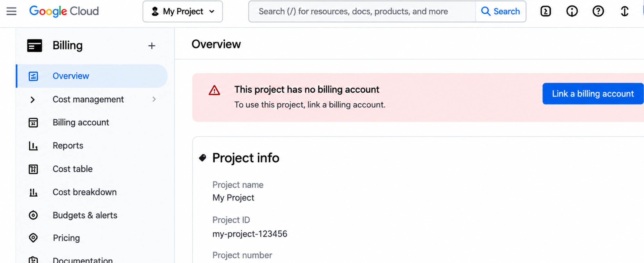644x263 pixels.
Task: Click the 'Project number' label
Action: 242,255
